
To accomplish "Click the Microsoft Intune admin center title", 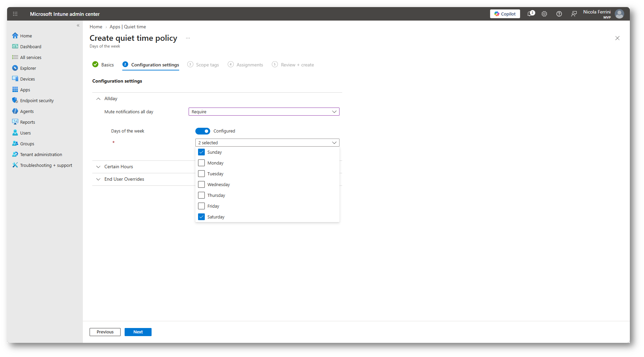I will [65, 14].
